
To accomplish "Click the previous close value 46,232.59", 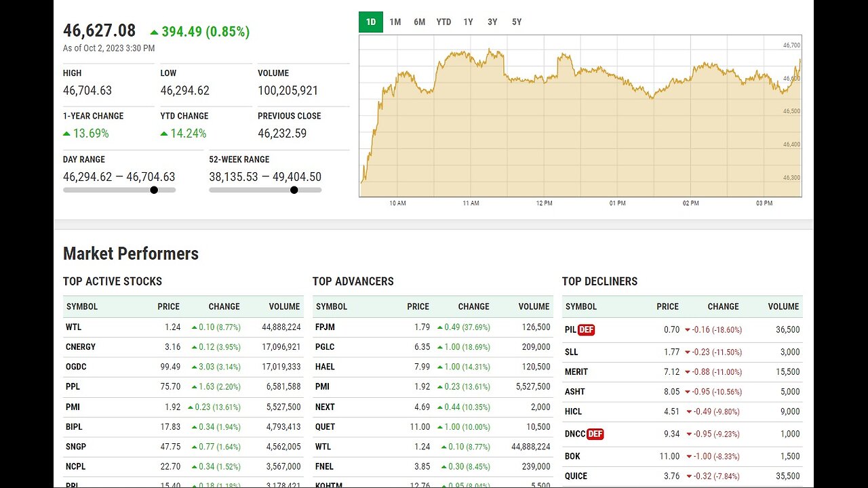I will pyautogui.click(x=282, y=134).
